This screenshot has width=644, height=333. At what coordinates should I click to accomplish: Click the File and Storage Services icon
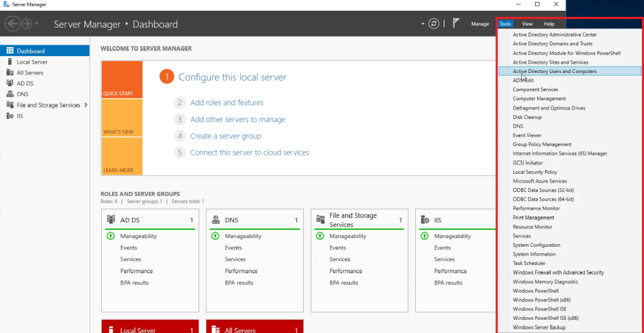[x=10, y=105]
